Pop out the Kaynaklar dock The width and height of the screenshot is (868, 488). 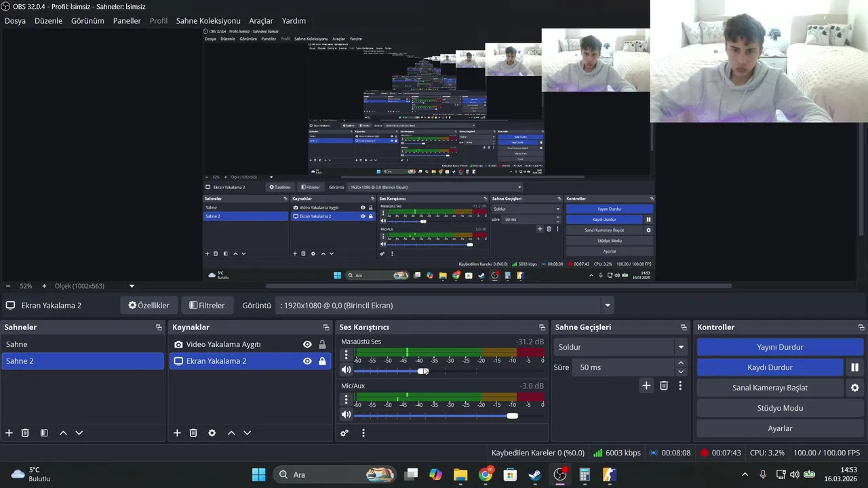(x=326, y=327)
